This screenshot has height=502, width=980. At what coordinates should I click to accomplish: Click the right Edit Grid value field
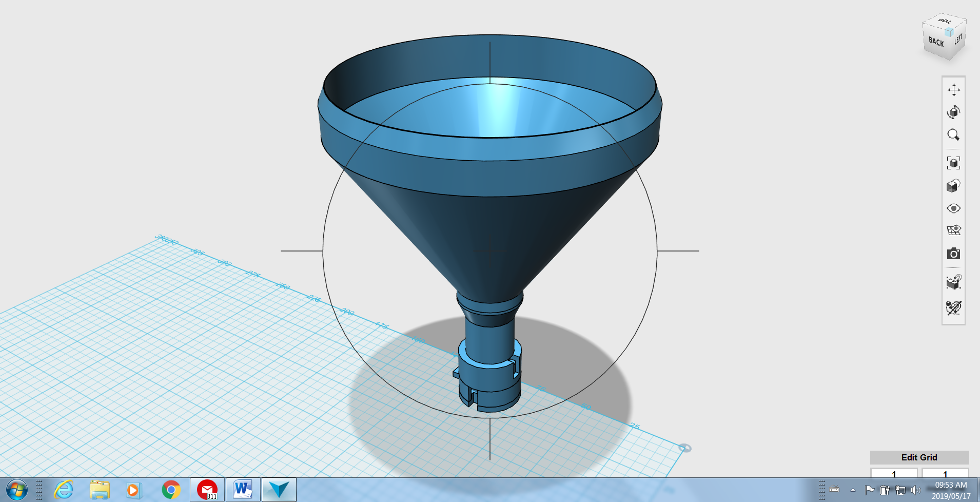click(x=945, y=473)
